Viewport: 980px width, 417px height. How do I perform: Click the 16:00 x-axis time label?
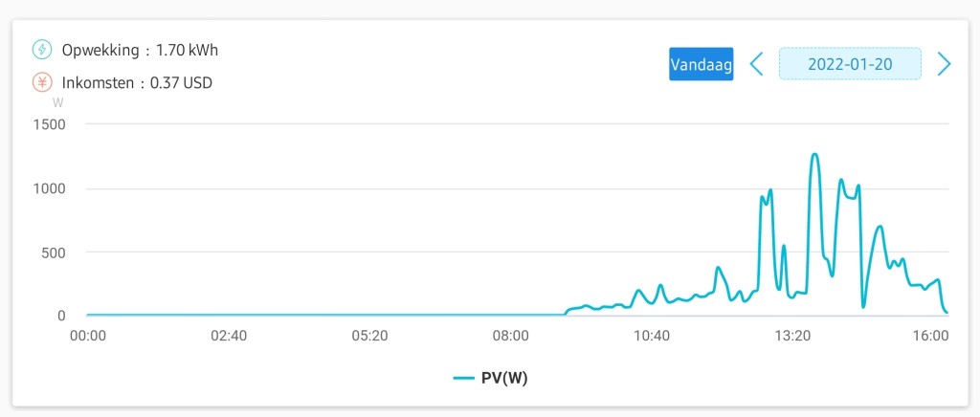(x=931, y=336)
